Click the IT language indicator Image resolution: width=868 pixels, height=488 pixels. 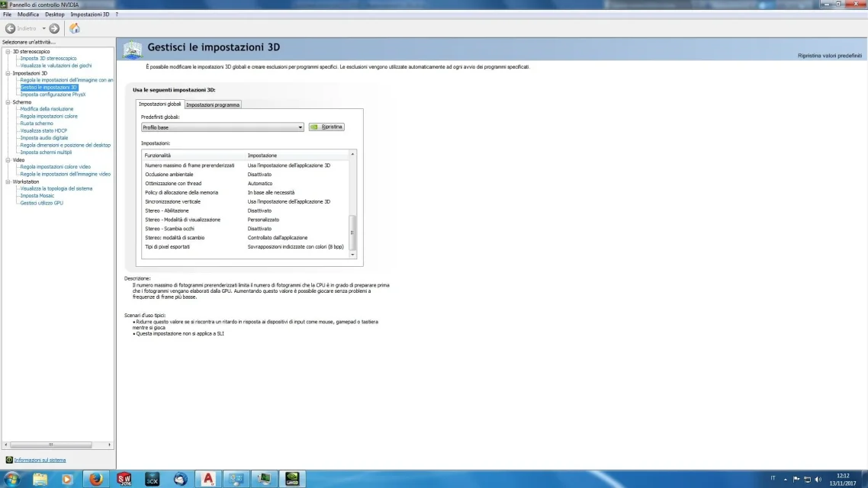773,479
